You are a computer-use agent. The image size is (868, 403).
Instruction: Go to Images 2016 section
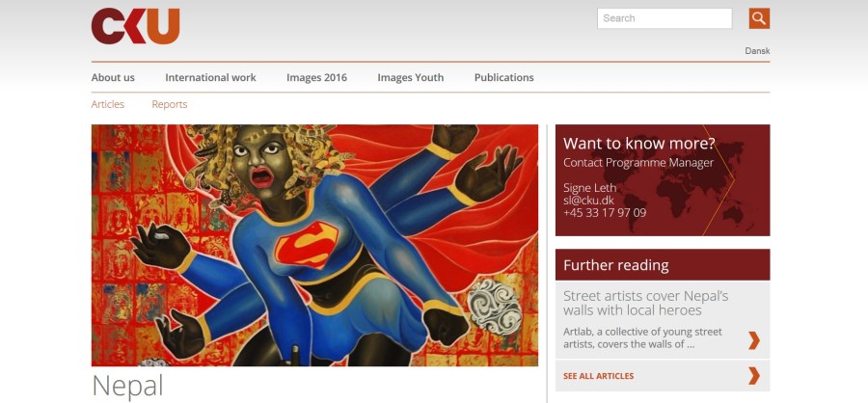316,77
